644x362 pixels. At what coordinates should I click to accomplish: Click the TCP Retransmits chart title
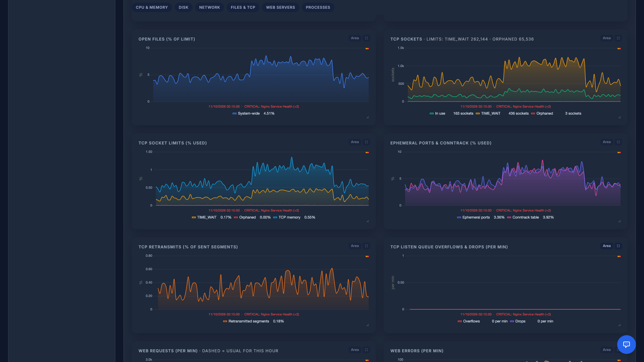coord(188,247)
